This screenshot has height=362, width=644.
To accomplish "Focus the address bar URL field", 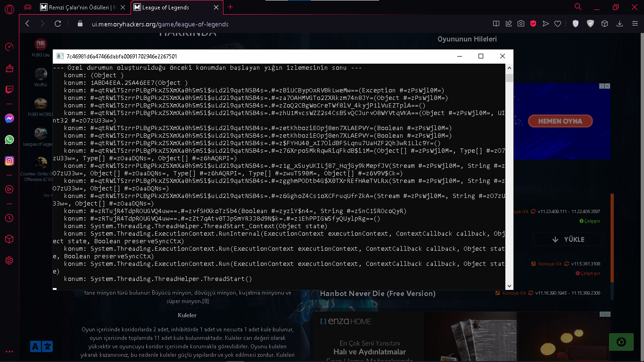I will pos(283,24).
